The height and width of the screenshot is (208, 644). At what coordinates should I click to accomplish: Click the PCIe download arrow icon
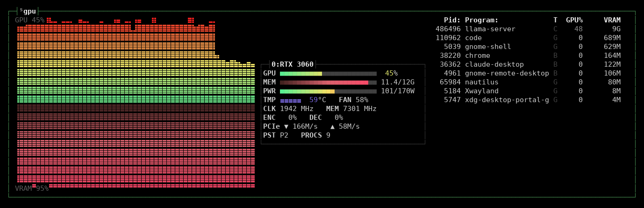(x=286, y=126)
